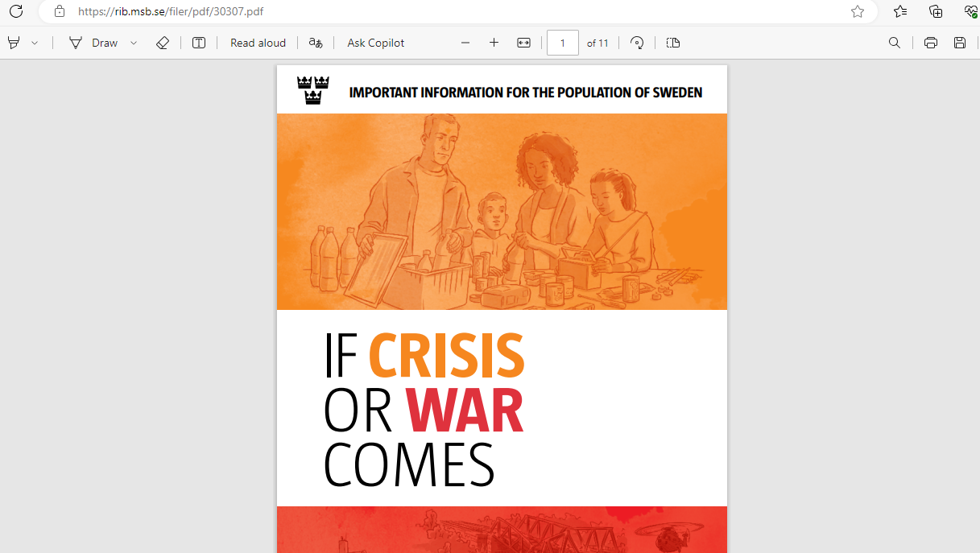Image resolution: width=980 pixels, height=553 pixels.
Task: Start Read aloud
Action: click(x=258, y=43)
